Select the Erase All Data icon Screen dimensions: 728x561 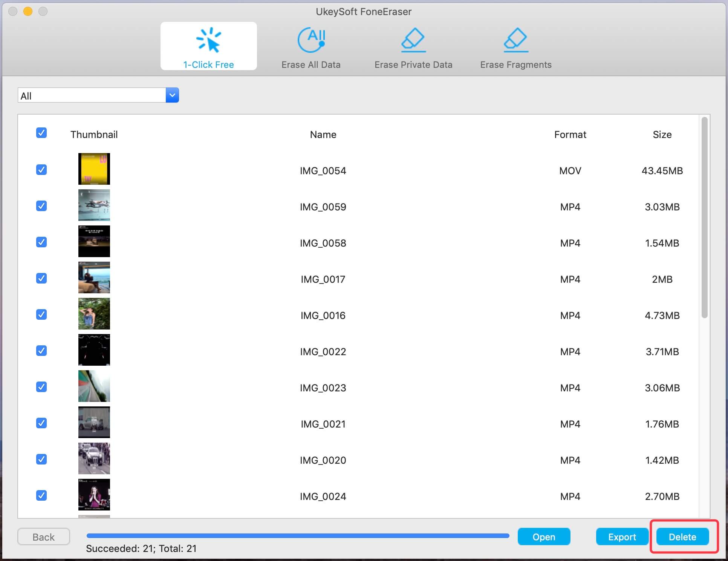click(x=311, y=40)
